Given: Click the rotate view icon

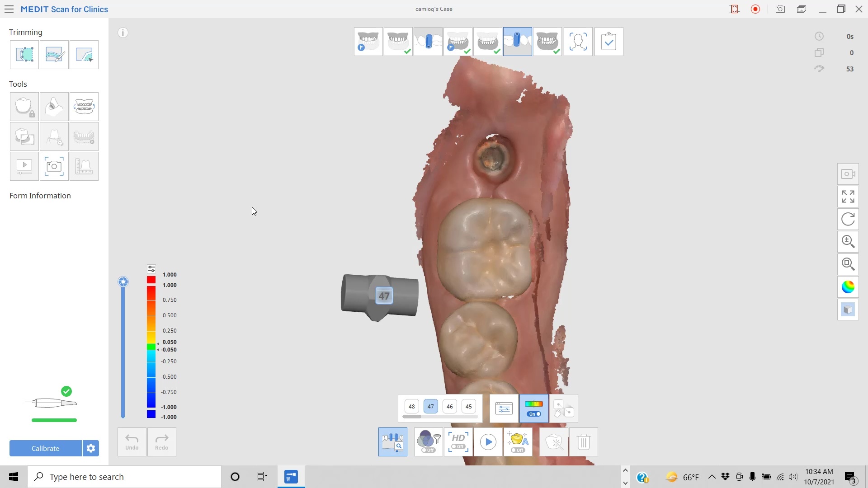Looking at the screenshot, I should tap(848, 219).
